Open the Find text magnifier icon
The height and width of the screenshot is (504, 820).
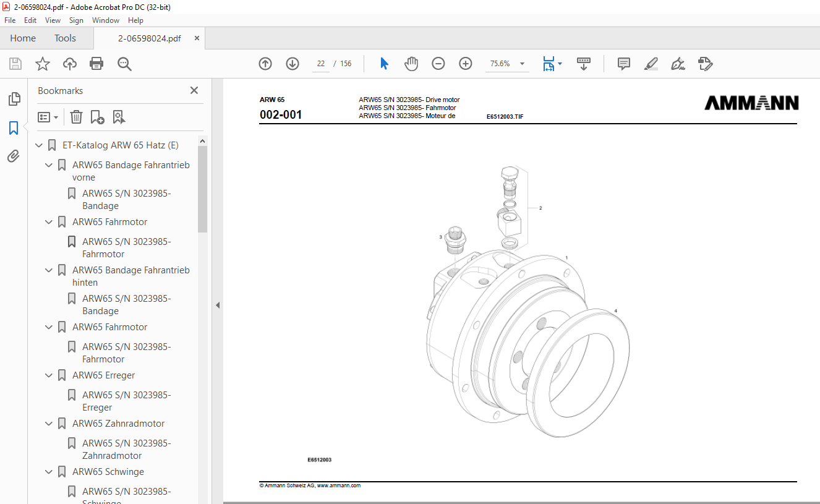click(124, 64)
